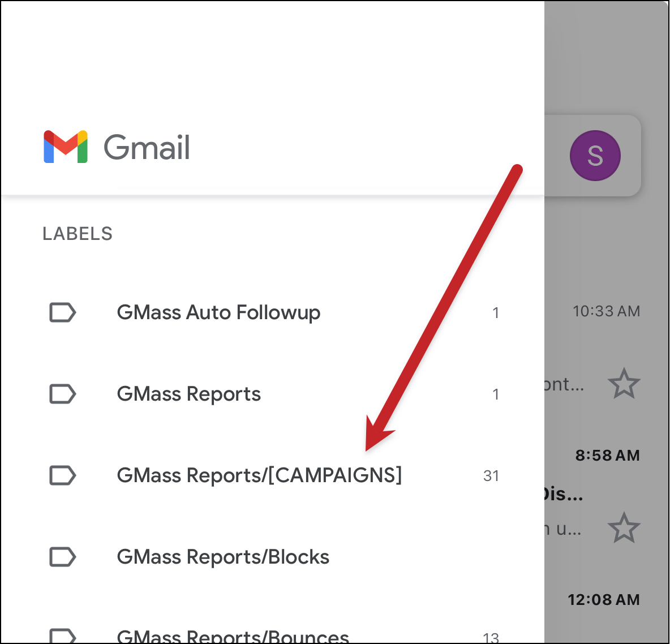Viewport: 670px width, 644px height.
Task: Click the count 31 next to CAMPAIGNS
Action: coord(491,475)
